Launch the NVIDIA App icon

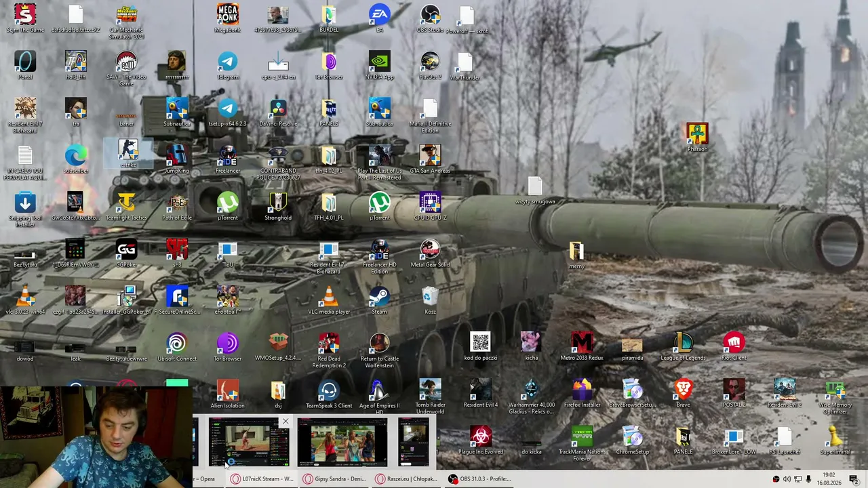pos(379,65)
